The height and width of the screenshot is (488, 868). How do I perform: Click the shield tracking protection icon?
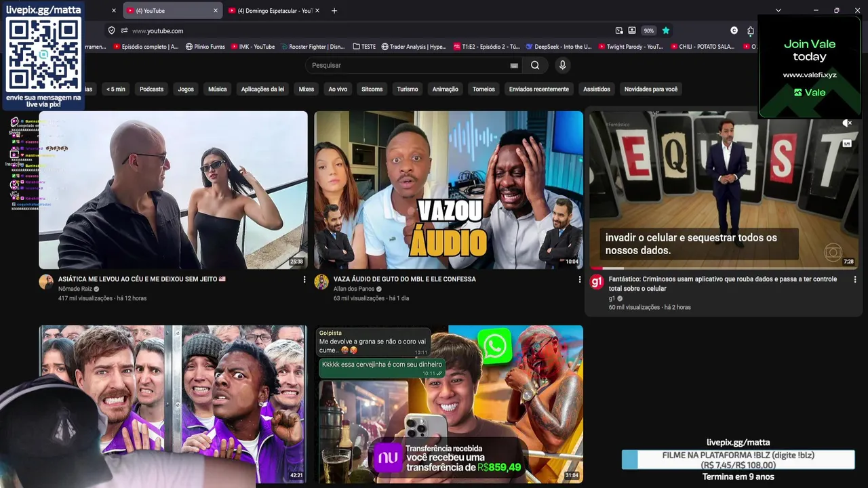coord(111,30)
